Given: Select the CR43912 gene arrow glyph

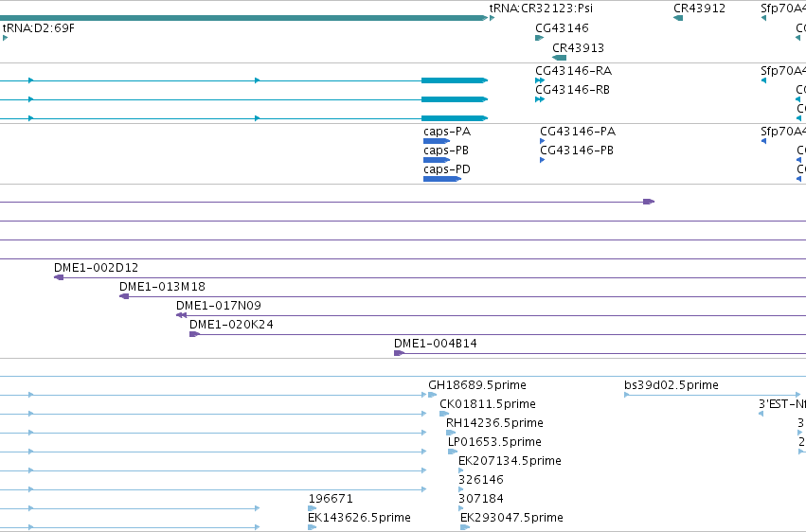Looking at the screenshot, I should 678,18.
